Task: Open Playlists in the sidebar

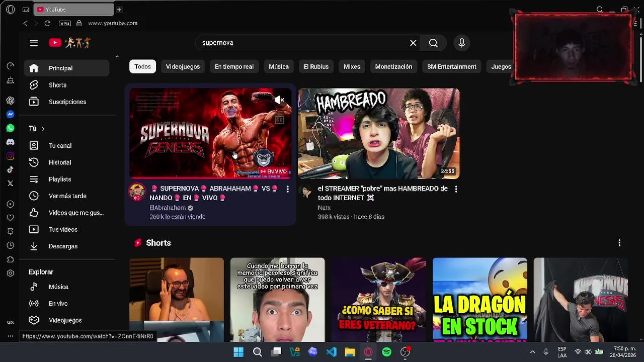Action: (66, 179)
